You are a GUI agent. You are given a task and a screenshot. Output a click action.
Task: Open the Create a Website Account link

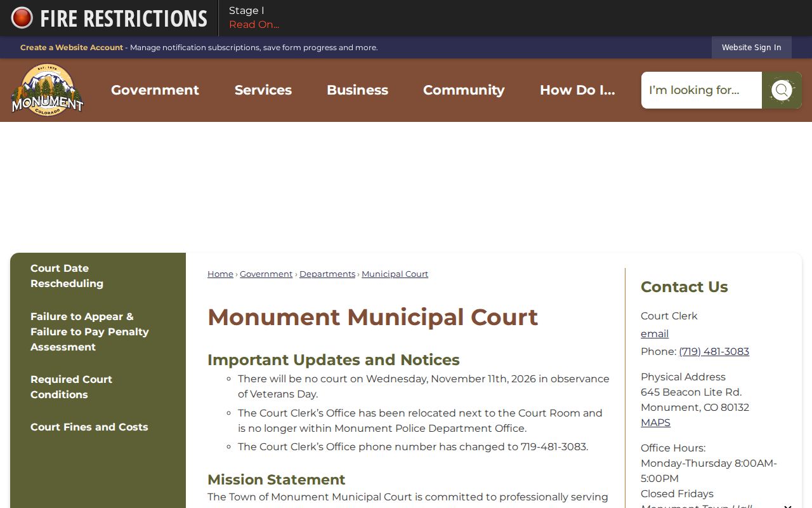pyautogui.click(x=72, y=48)
